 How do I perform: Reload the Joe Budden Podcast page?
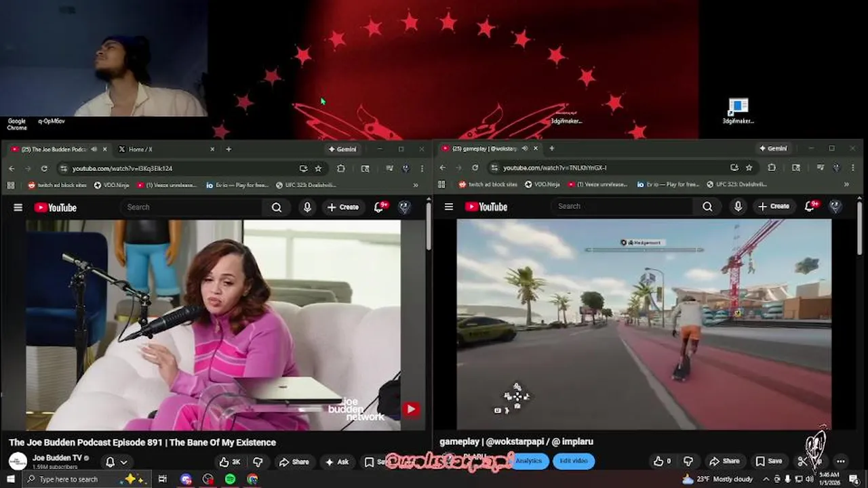[x=44, y=168]
